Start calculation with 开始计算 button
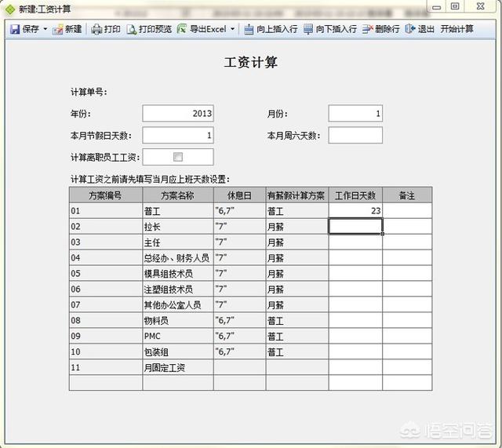The image size is (502, 448). point(457,29)
